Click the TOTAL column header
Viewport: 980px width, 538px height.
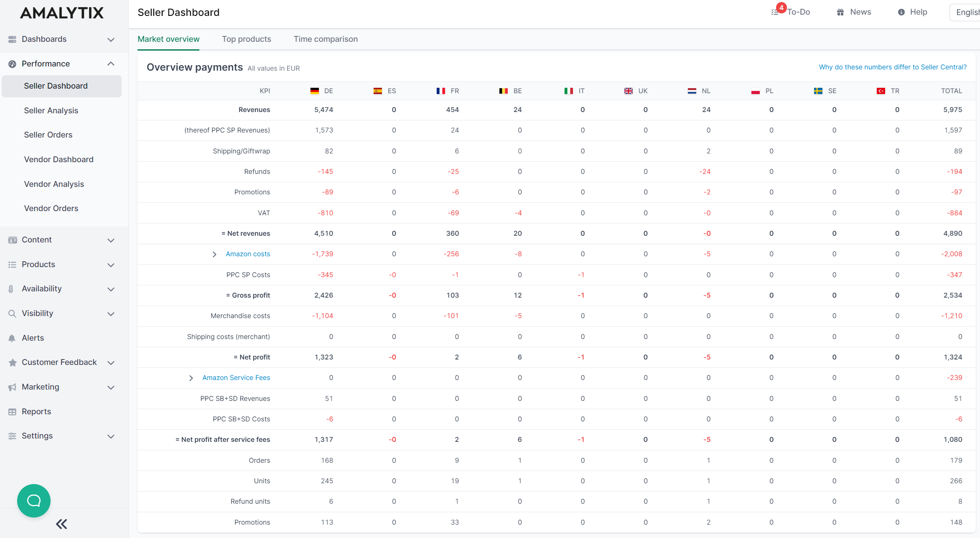(x=952, y=91)
